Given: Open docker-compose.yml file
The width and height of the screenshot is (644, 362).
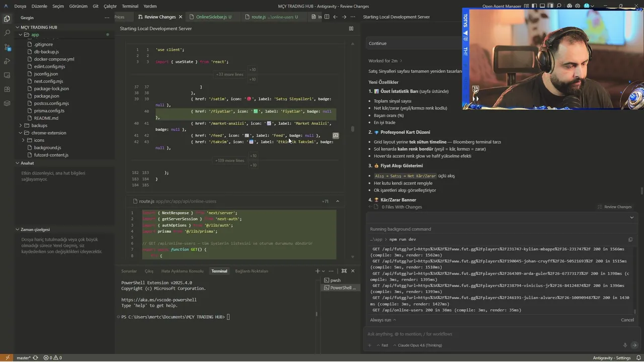Looking at the screenshot, I should tap(54, 59).
